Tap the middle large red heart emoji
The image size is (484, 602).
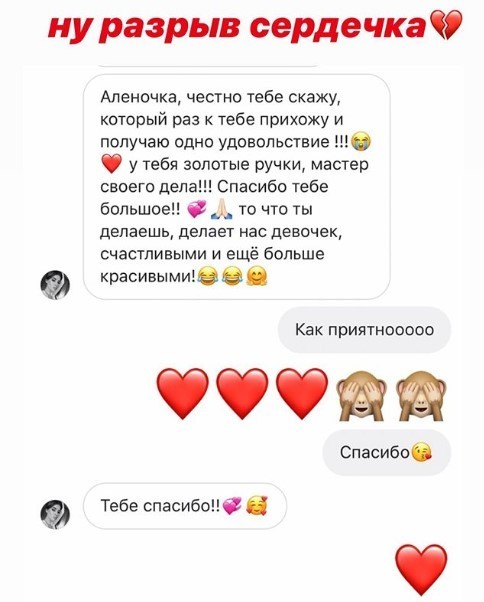pos(242,394)
